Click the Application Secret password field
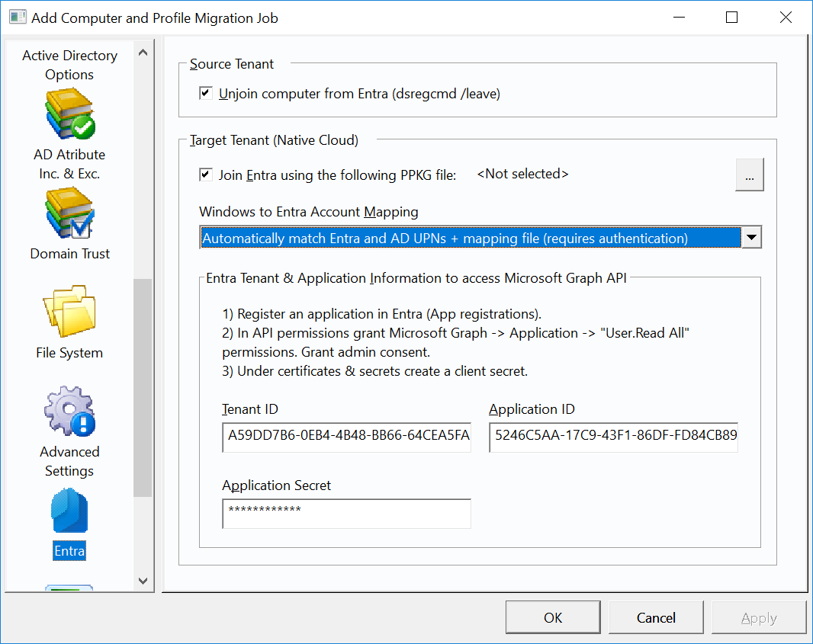The height and width of the screenshot is (644, 813). coord(346,514)
